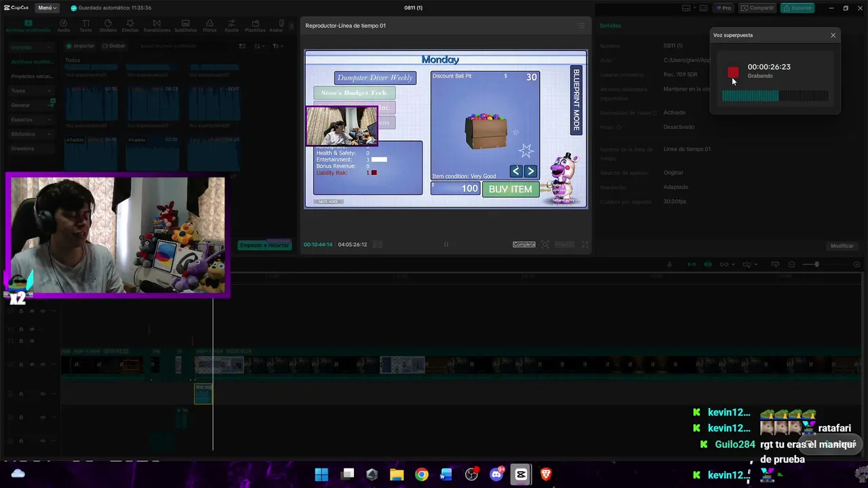Expand the Biblioteca sidebar section
The image size is (868, 488).
(31, 134)
